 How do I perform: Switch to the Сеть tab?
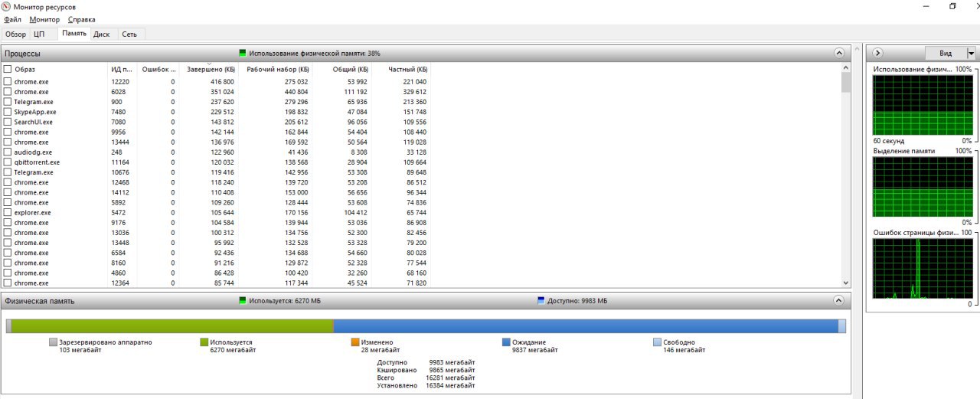[x=129, y=34]
